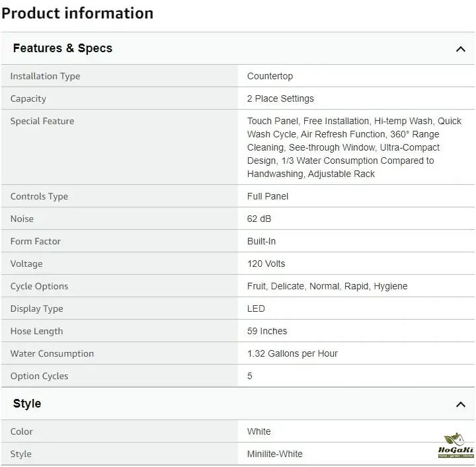The height and width of the screenshot is (467, 476).
Task: Click the 1.32 Gallons per Hour value
Action: tap(292, 353)
